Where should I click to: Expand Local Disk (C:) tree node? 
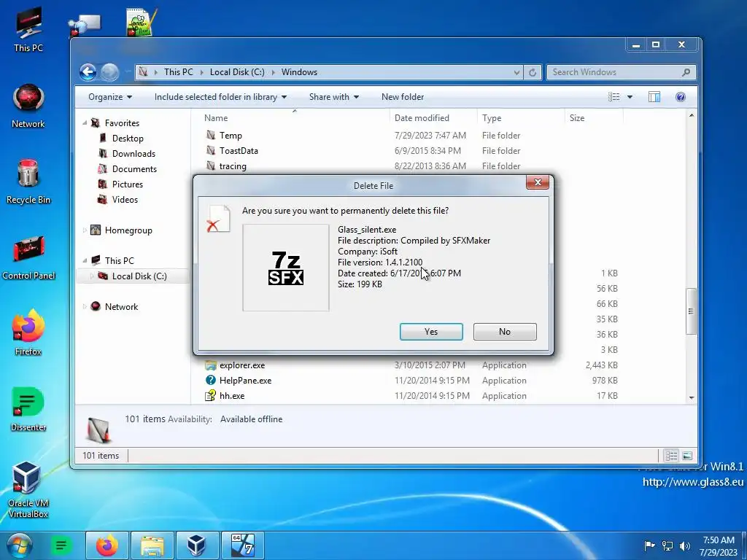pyautogui.click(x=92, y=276)
